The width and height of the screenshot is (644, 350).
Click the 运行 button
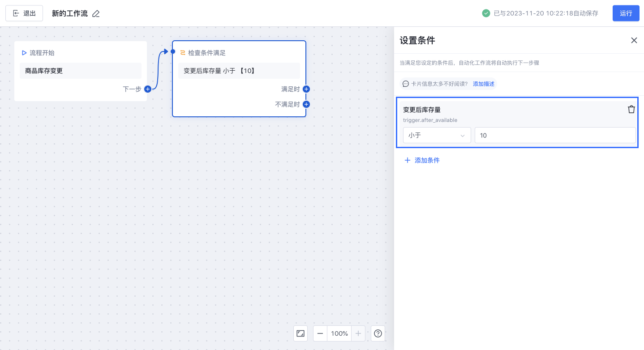[x=626, y=13]
